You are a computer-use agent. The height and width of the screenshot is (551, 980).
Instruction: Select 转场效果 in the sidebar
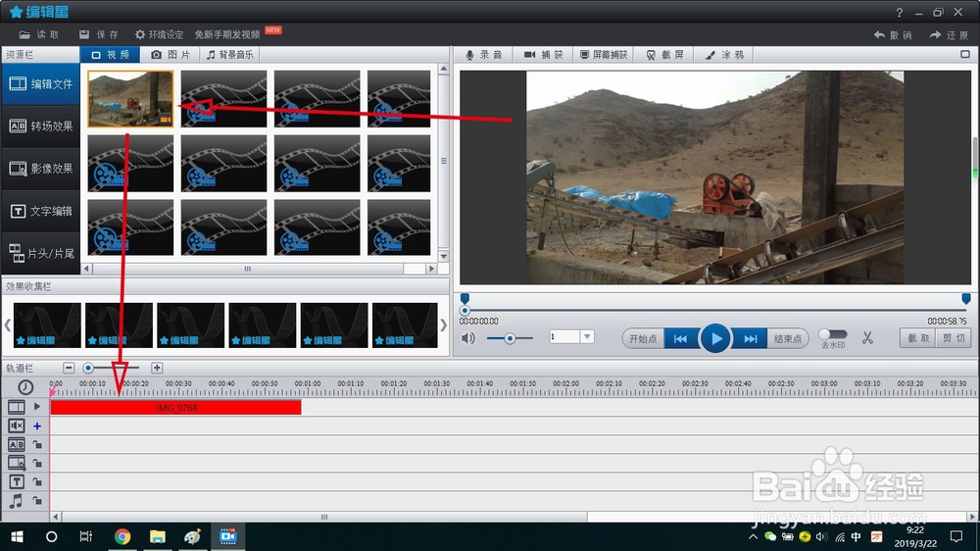[x=40, y=126]
